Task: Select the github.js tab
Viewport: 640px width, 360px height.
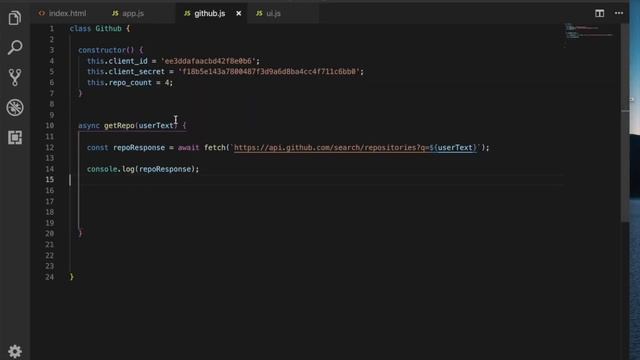Action: point(209,13)
